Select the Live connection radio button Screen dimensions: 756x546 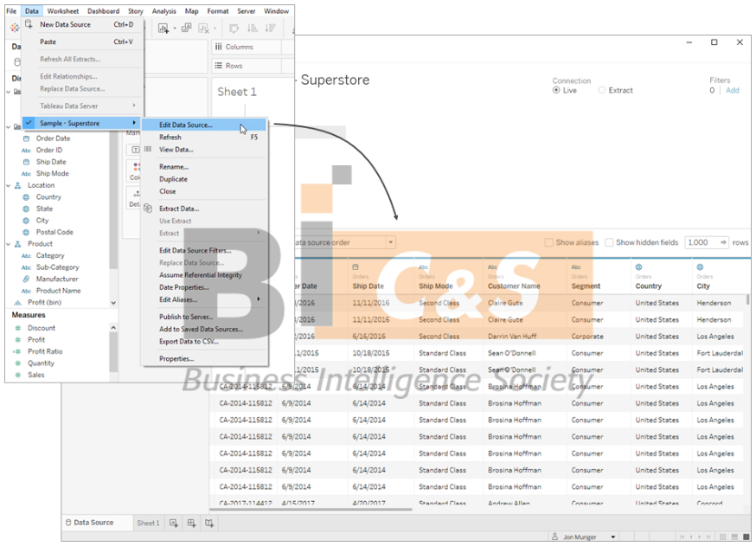(x=556, y=90)
